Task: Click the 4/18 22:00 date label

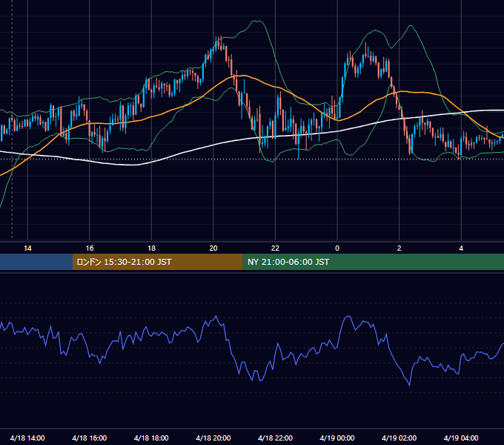Action: coord(275,438)
